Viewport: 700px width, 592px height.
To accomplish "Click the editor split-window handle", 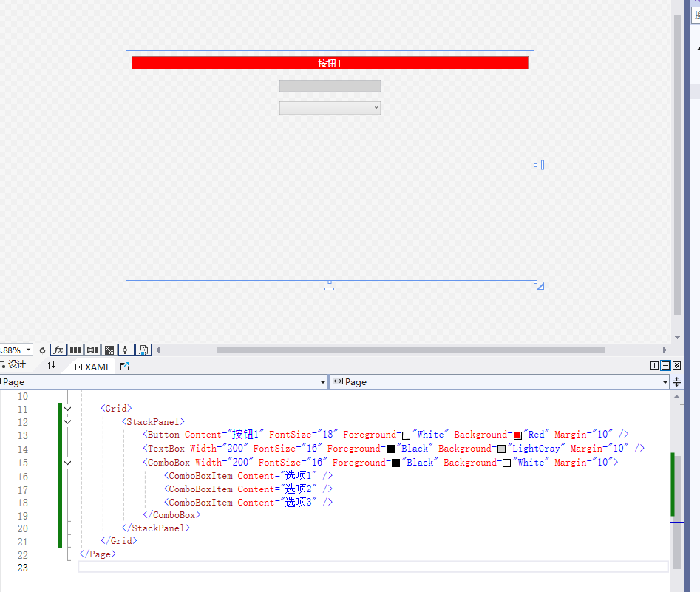I will [677, 381].
